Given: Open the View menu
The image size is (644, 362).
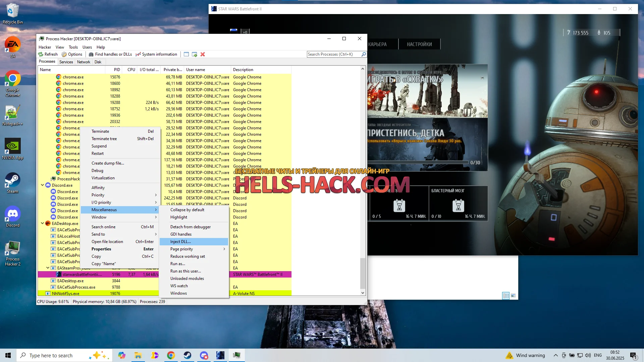Looking at the screenshot, I should click(x=60, y=47).
